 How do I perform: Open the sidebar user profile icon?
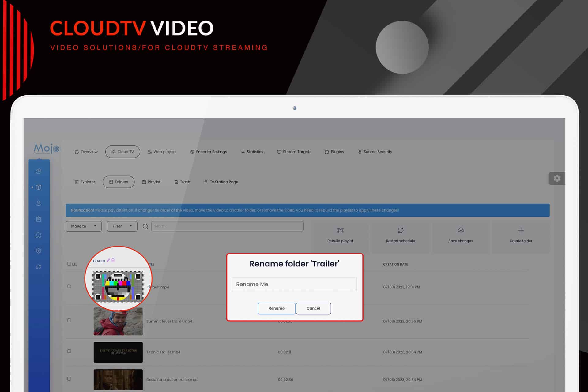click(x=39, y=203)
